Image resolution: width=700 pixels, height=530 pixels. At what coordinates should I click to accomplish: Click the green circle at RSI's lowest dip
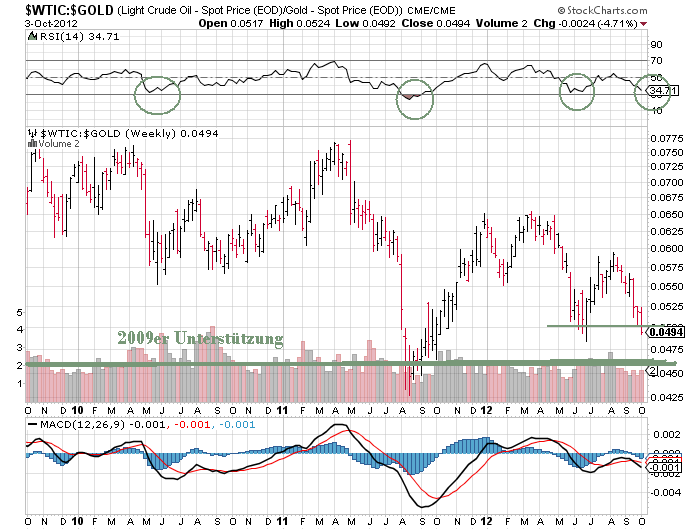(x=414, y=98)
